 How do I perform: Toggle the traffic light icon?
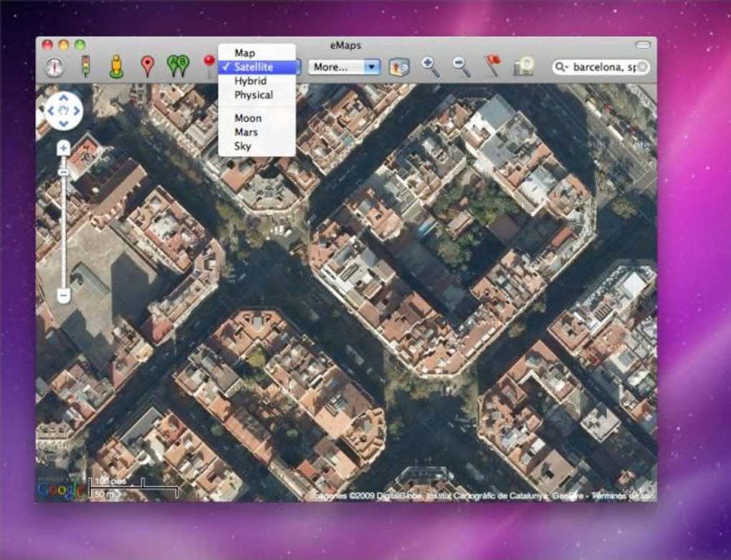[85, 66]
